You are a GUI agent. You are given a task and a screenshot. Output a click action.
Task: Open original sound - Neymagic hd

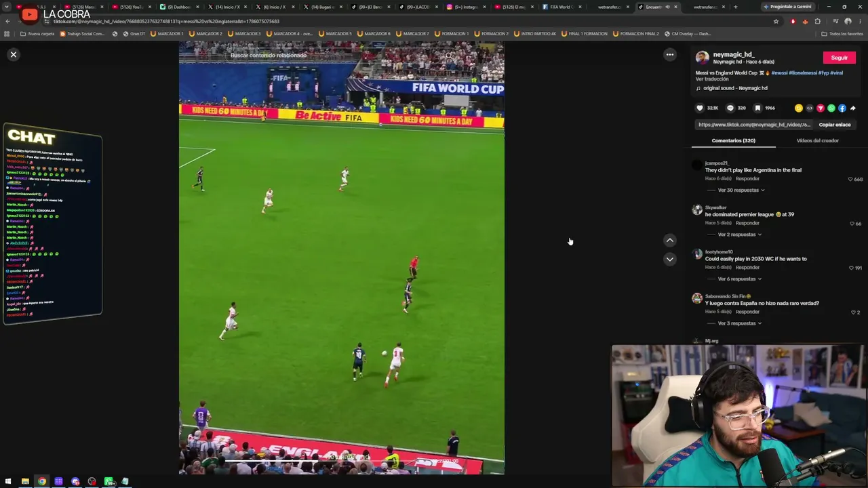tap(735, 88)
